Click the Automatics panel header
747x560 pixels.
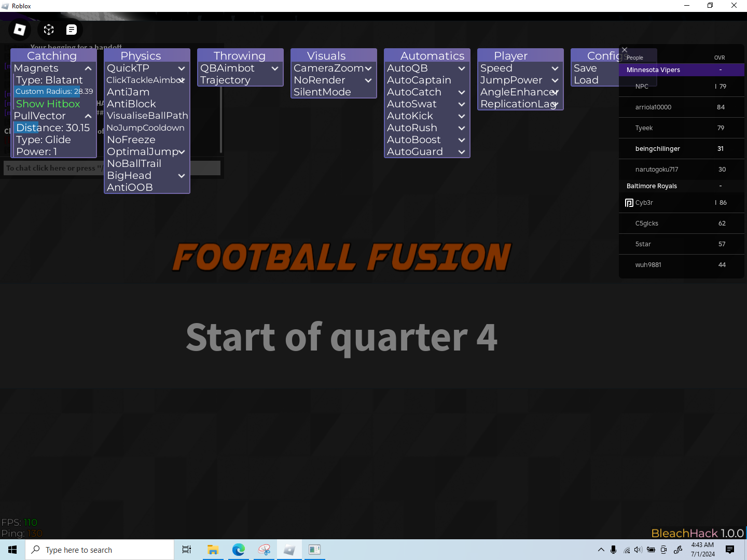click(427, 55)
